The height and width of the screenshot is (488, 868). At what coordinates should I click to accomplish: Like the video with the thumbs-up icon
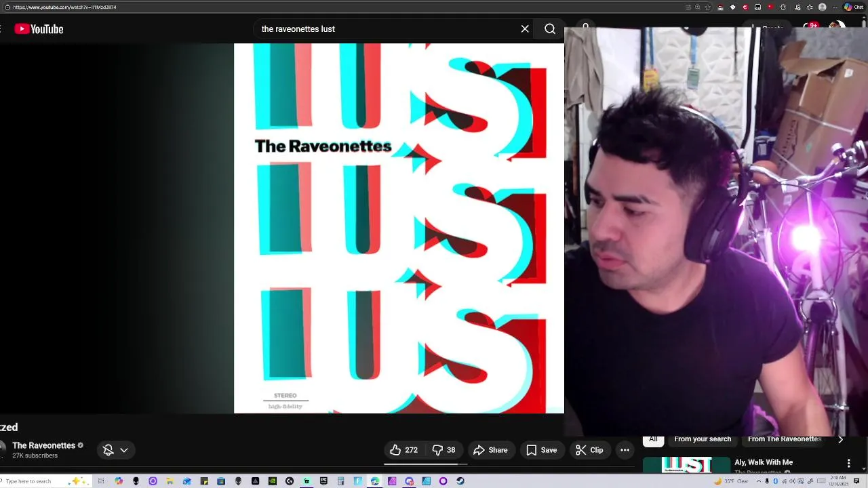403,450
